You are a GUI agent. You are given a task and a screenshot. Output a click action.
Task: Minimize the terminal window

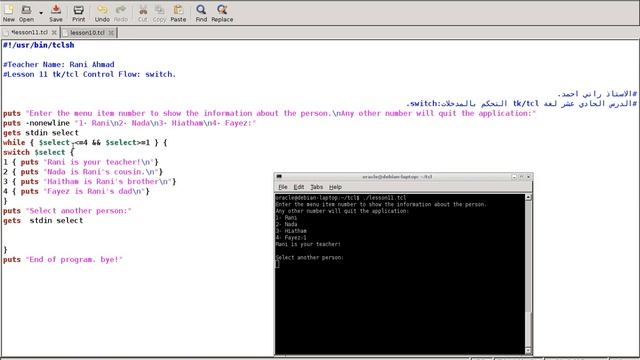click(514, 177)
